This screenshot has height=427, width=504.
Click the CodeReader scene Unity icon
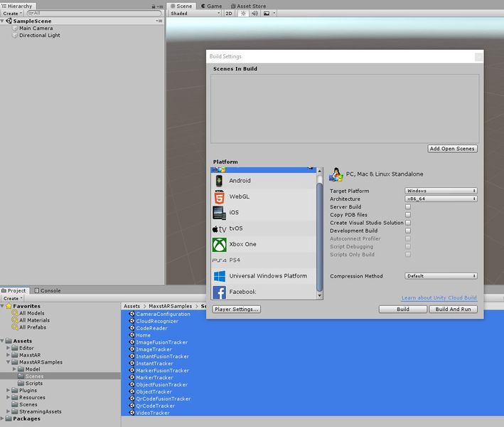[x=132, y=328]
